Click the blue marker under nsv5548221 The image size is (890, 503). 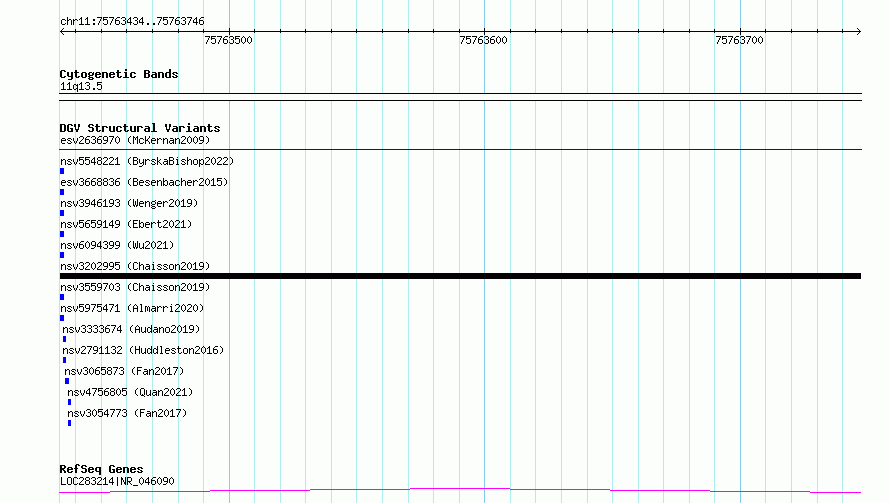(x=62, y=171)
